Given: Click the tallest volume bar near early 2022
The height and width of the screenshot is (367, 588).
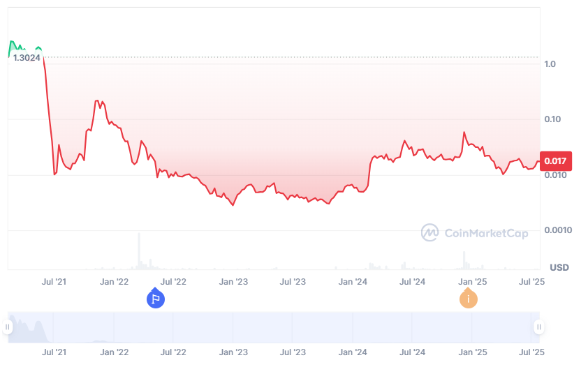Looking at the screenshot, I should tap(139, 251).
